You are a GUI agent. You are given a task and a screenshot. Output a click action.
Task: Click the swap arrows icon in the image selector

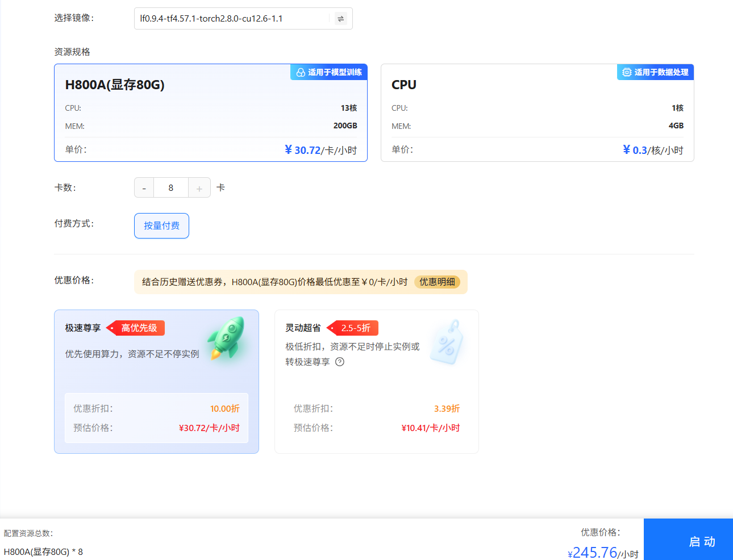(340, 18)
